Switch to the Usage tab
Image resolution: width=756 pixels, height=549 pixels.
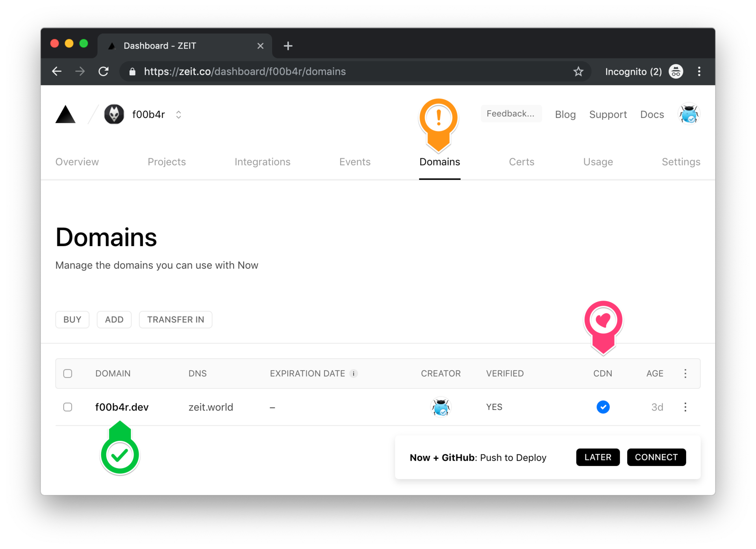coord(598,162)
